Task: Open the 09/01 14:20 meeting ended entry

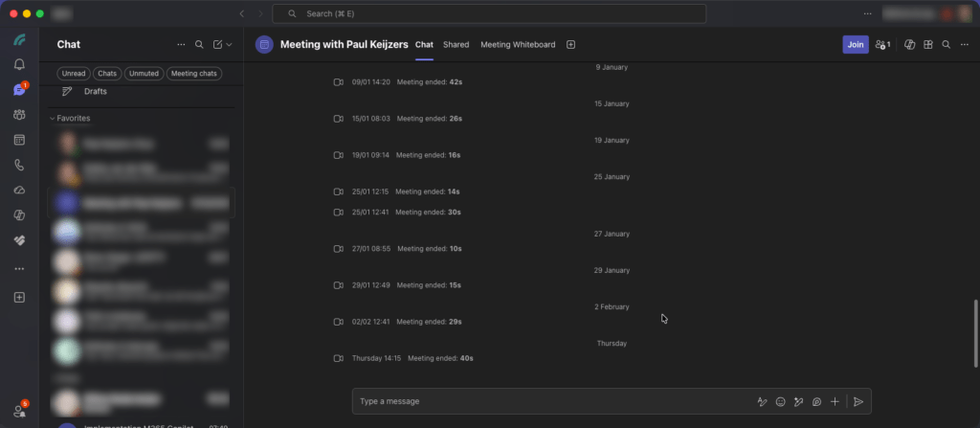Action: pyautogui.click(x=398, y=82)
